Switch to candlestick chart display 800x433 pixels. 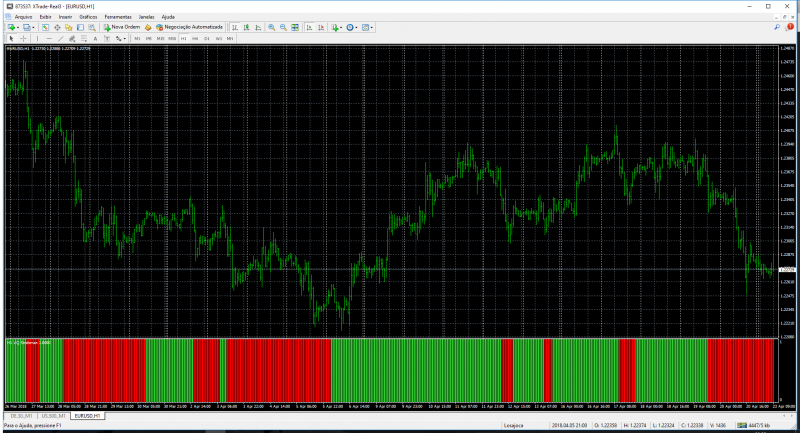[x=246, y=28]
